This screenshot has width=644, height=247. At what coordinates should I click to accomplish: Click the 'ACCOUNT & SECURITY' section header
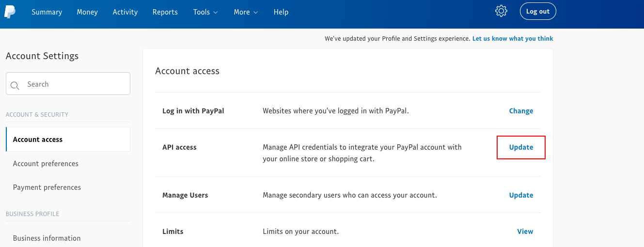[x=37, y=115]
